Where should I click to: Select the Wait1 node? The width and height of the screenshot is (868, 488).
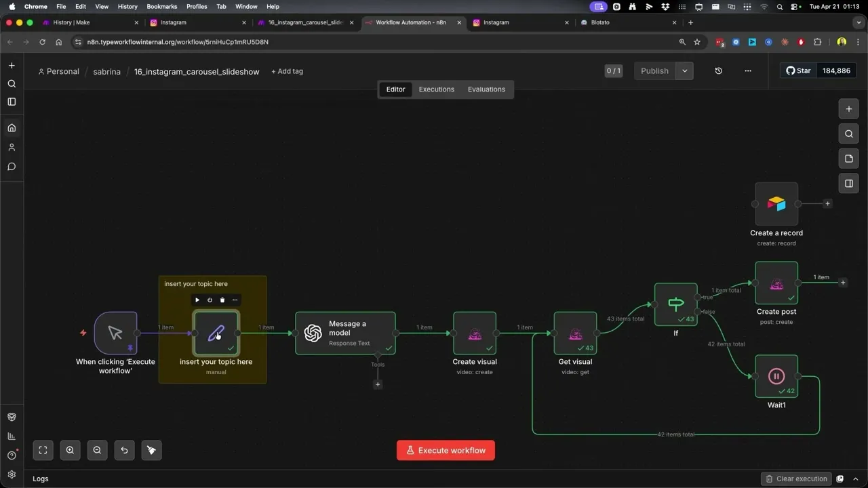click(x=776, y=376)
